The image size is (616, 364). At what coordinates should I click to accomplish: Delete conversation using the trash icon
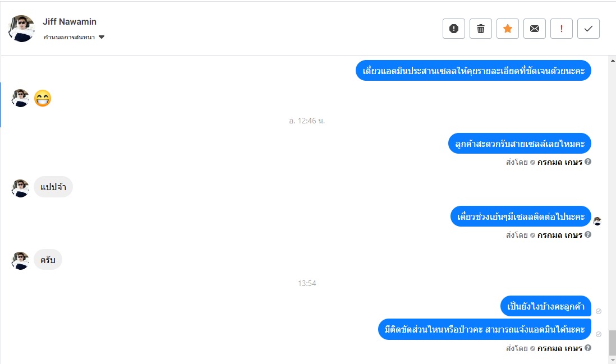[x=481, y=29]
